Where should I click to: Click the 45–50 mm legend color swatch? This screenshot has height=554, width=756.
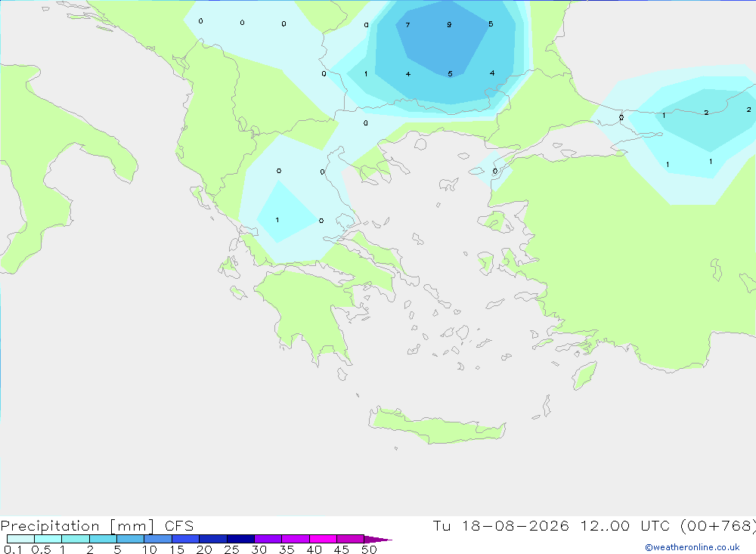coord(351,539)
